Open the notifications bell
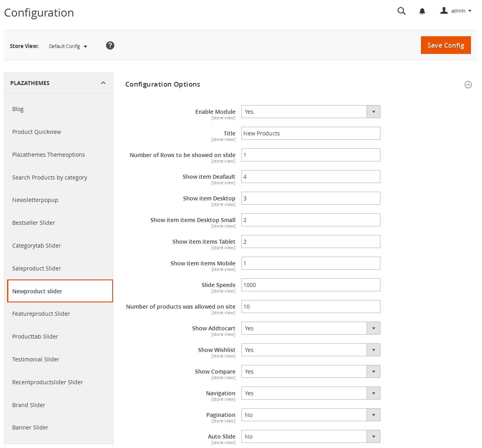The width and height of the screenshot is (482, 448). pyautogui.click(x=422, y=11)
